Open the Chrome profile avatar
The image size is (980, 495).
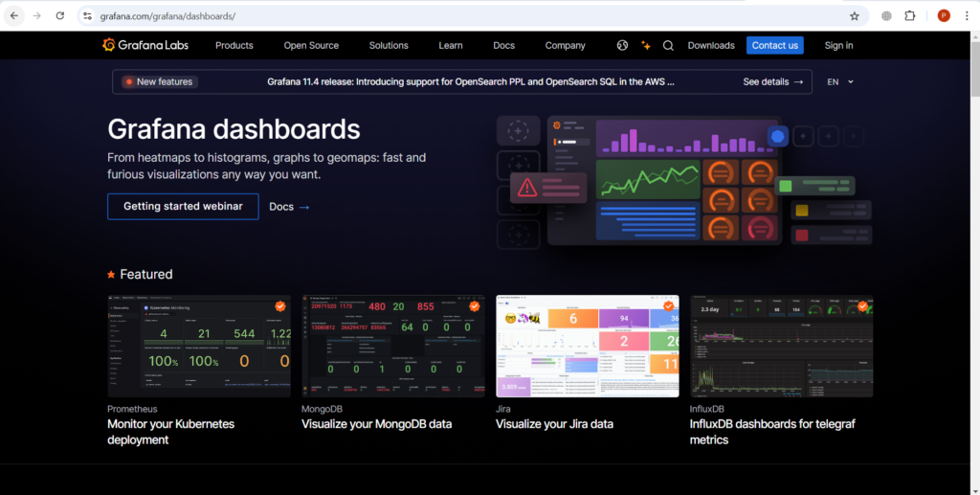tap(944, 16)
